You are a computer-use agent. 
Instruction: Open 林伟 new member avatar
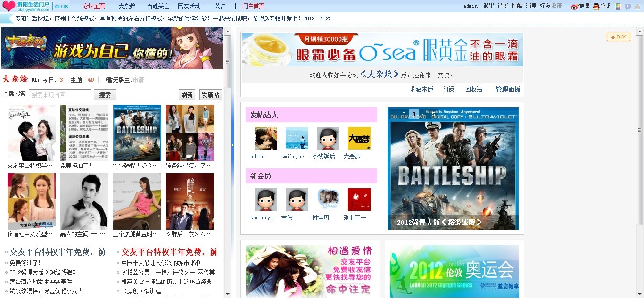tap(297, 200)
